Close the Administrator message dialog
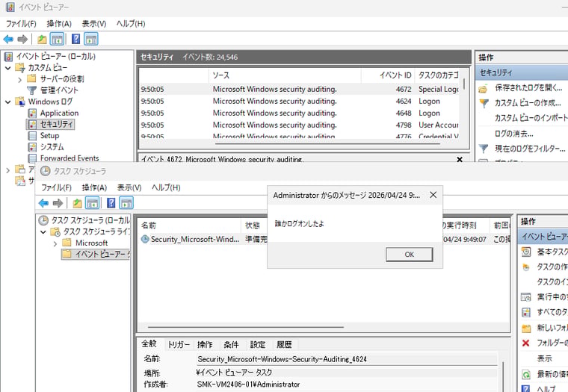 (433, 195)
